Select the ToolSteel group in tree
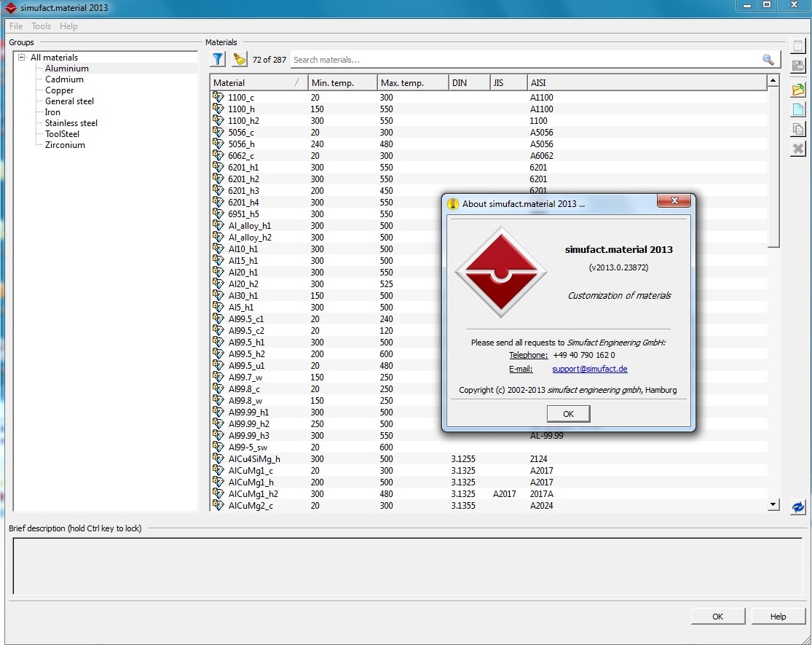The width and height of the screenshot is (812, 645). (62, 133)
